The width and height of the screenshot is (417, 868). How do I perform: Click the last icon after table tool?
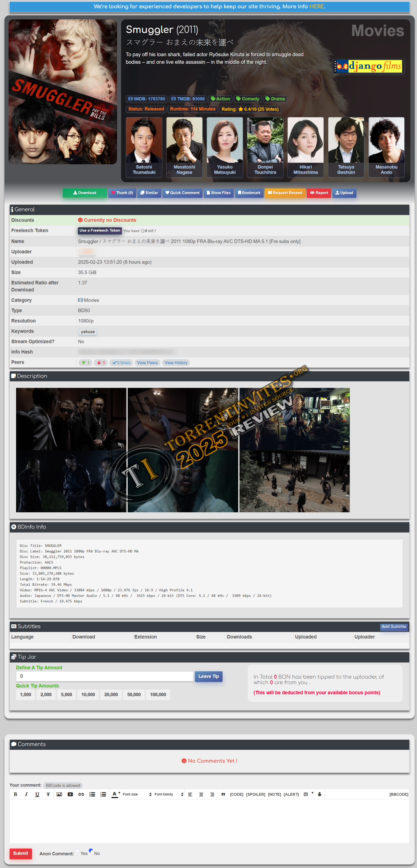[x=320, y=794]
